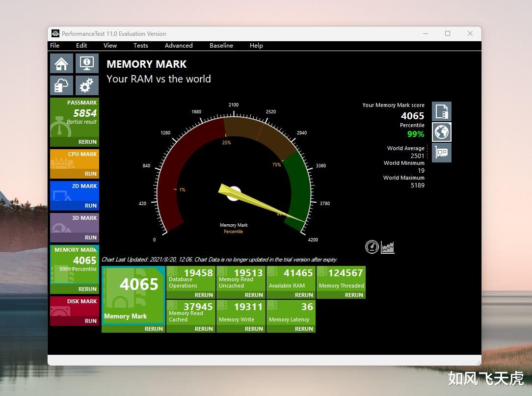Click the yellow gauge needle

(261, 204)
